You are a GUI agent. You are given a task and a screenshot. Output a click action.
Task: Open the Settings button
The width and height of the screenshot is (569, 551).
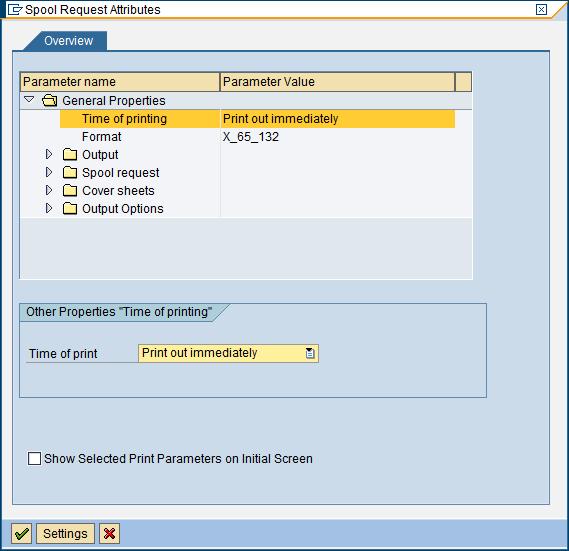pyautogui.click(x=65, y=533)
